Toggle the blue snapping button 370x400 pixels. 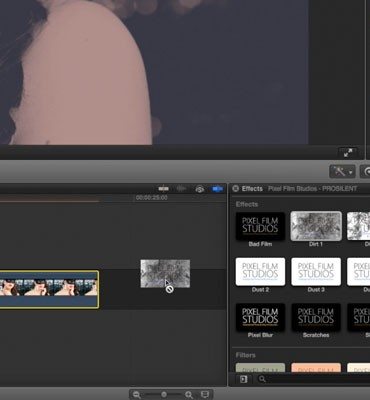point(217,189)
